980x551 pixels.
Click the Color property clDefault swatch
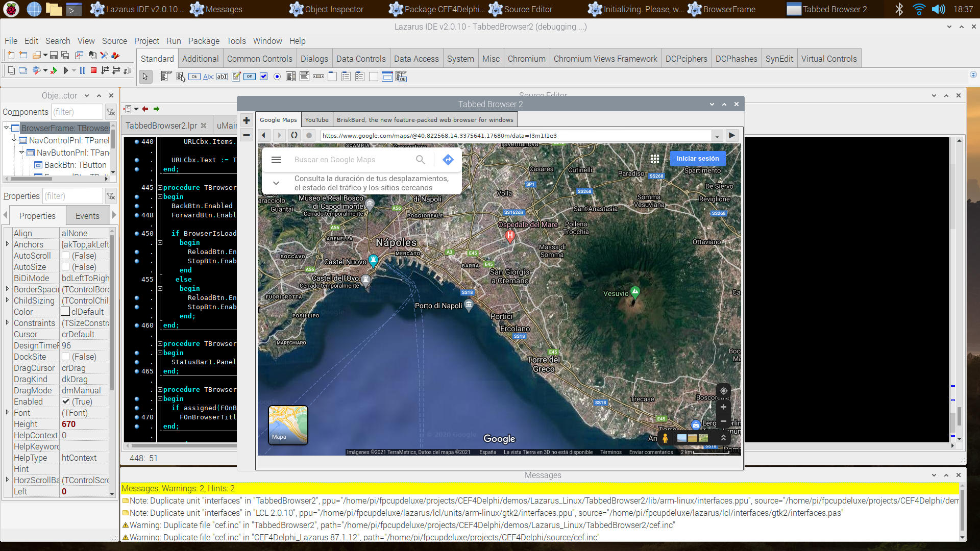pos(65,312)
